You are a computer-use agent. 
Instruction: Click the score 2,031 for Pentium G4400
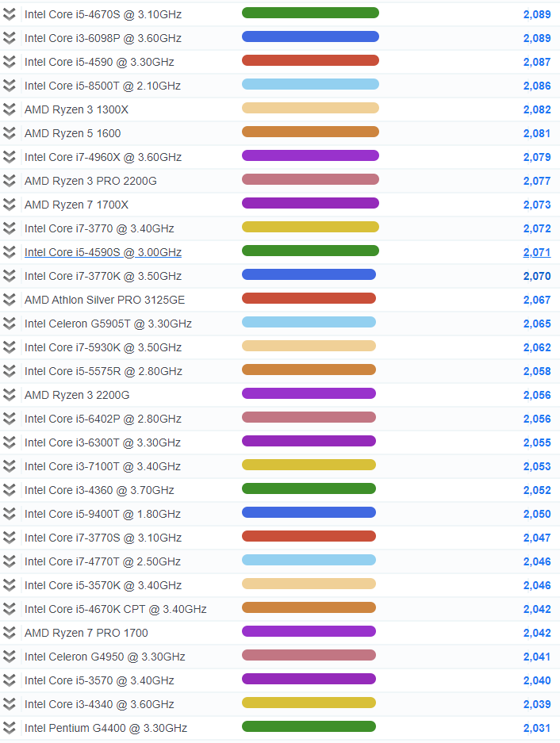(x=537, y=728)
